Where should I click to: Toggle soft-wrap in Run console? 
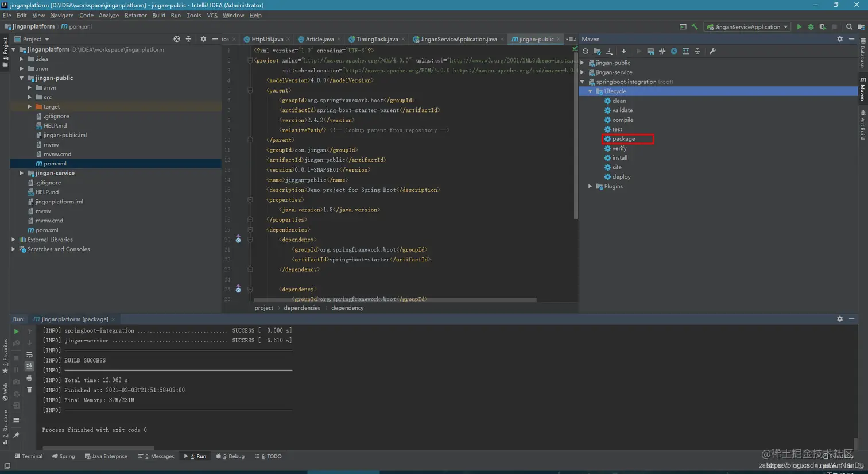pyautogui.click(x=29, y=355)
